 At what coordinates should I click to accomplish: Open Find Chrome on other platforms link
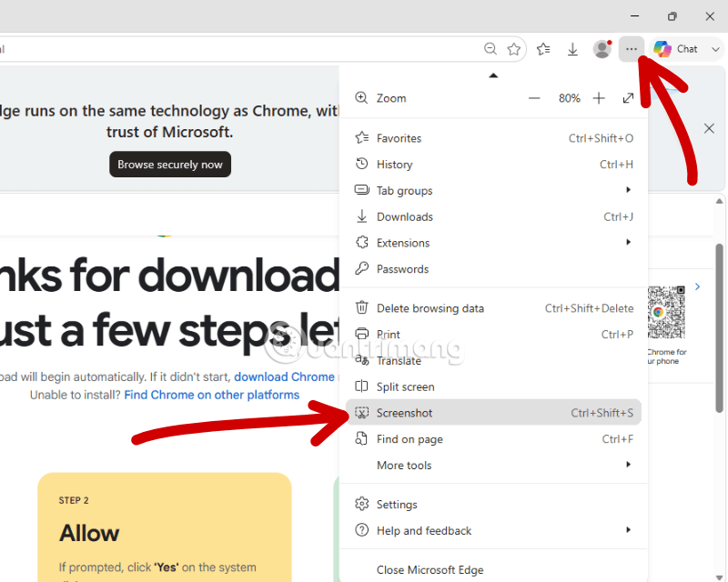(x=212, y=395)
